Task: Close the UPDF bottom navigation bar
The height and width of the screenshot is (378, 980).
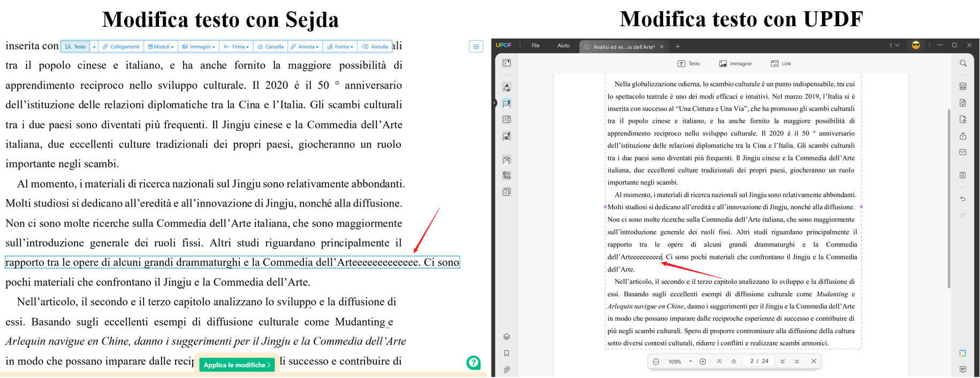Action: pos(814,361)
